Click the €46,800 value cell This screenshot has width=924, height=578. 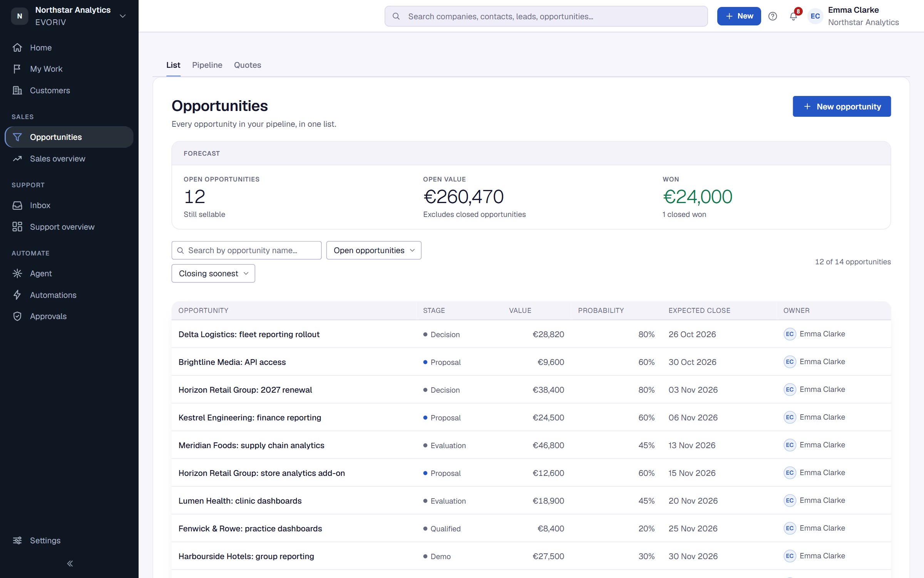548,445
